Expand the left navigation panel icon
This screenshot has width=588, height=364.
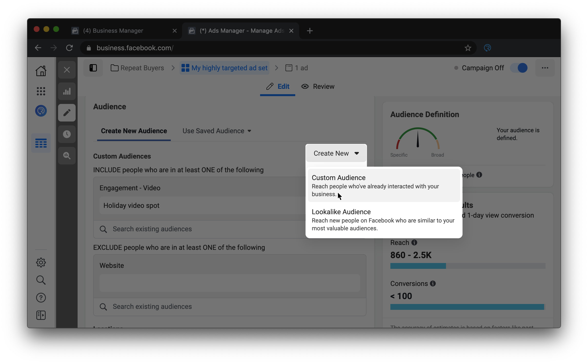point(41,315)
